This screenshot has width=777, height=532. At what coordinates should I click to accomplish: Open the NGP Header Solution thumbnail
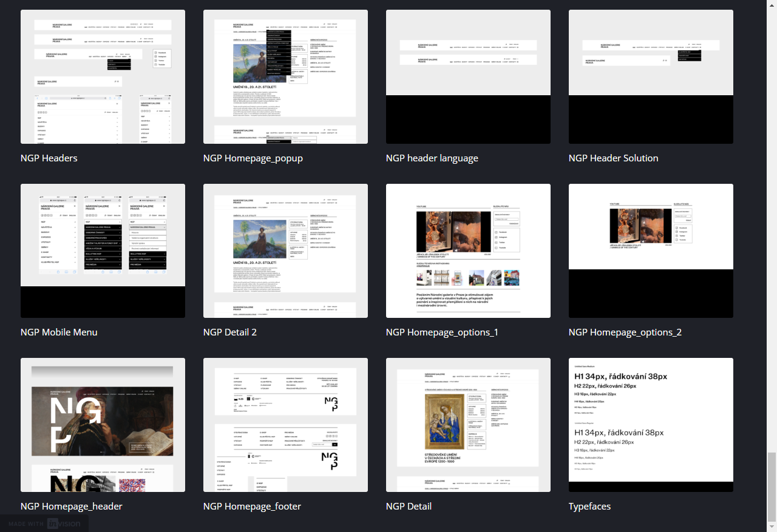(651, 76)
